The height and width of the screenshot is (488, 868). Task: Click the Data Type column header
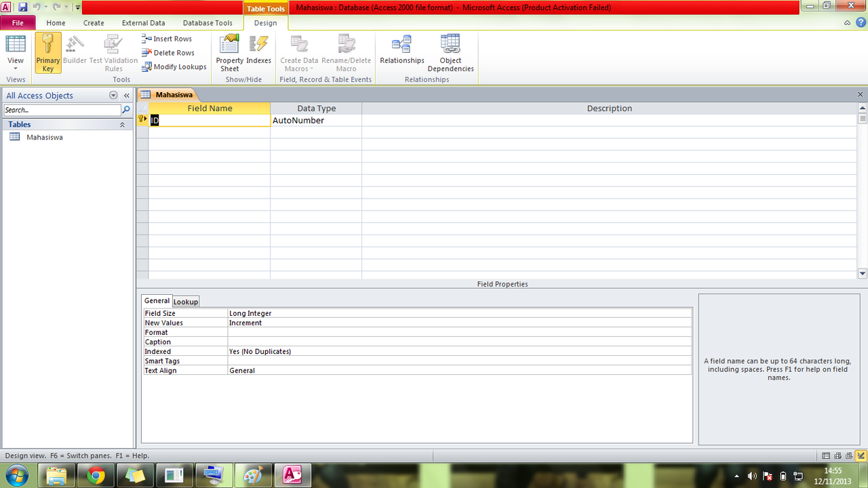pos(316,108)
